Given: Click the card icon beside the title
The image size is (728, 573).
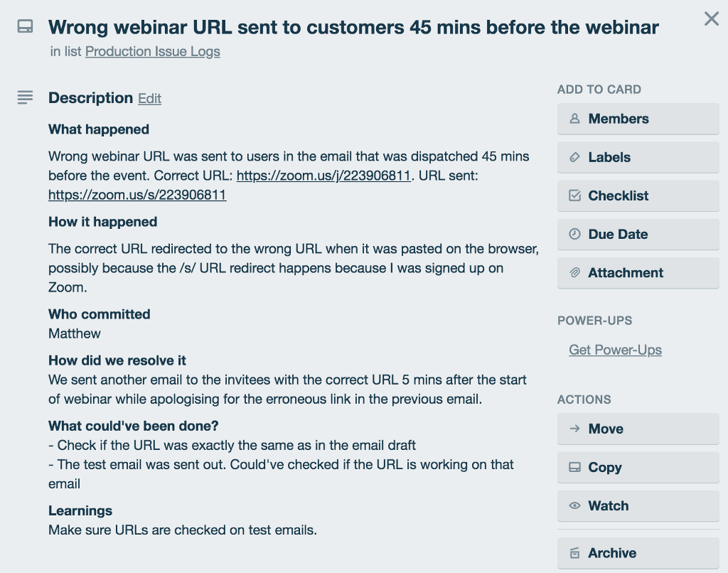Looking at the screenshot, I should tap(25, 27).
